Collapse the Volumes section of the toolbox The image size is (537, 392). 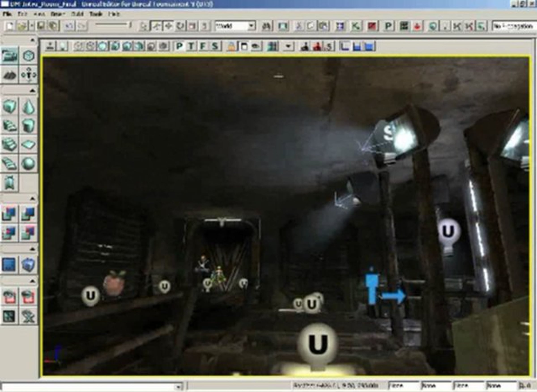pos(33,249)
